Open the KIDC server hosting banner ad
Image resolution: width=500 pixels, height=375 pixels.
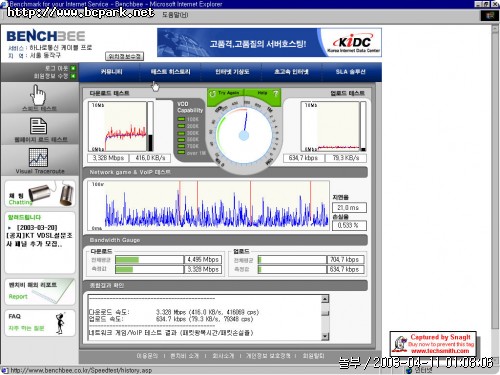point(269,42)
